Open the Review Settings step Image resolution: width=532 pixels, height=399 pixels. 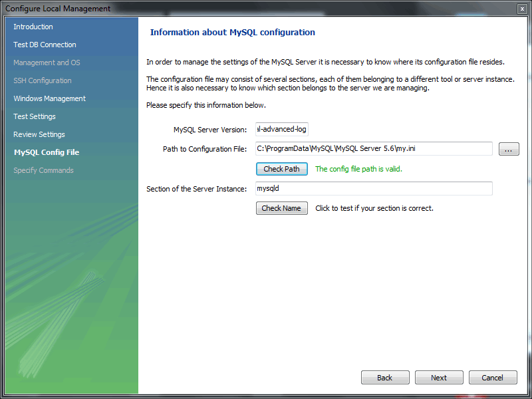39,134
